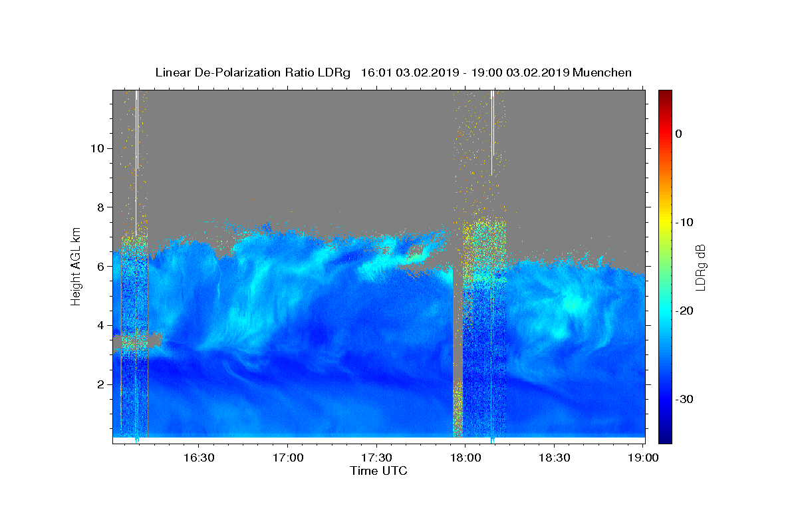The image size is (798, 532).
Task: Click the 'Time UTC' axis label
Action: (x=378, y=471)
